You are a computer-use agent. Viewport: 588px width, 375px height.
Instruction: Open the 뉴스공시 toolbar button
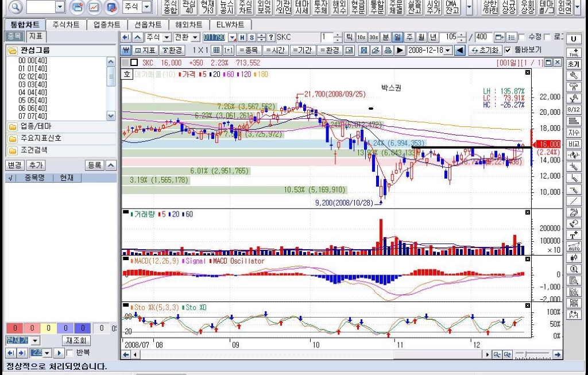click(227, 7)
